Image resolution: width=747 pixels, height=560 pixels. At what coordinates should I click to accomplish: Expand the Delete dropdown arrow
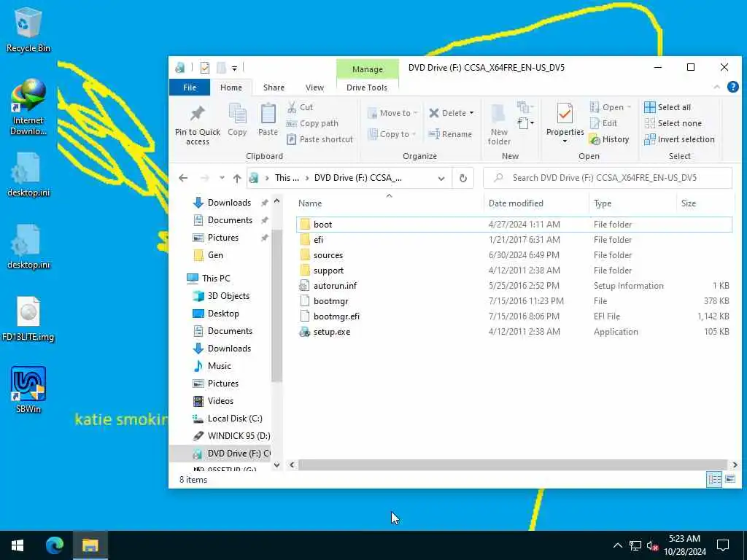(472, 113)
